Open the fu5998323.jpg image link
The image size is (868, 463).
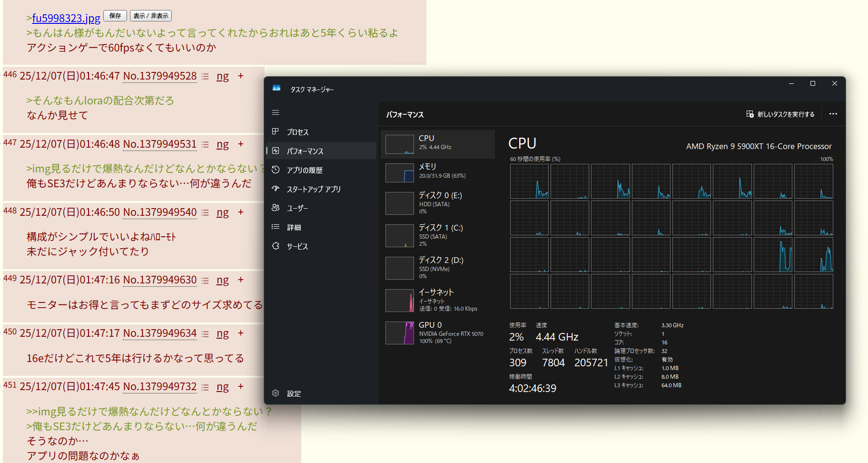[66, 18]
